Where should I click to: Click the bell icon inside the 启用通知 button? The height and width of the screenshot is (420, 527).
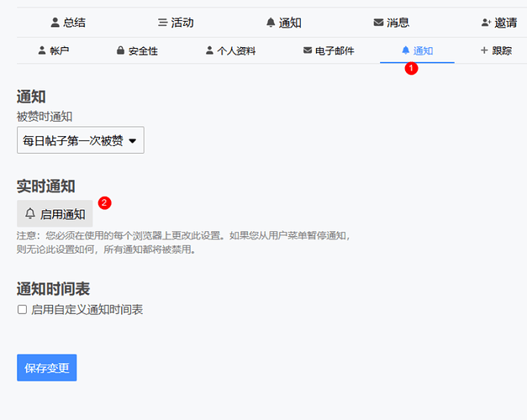pyautogui.click(x=31, y=213)
